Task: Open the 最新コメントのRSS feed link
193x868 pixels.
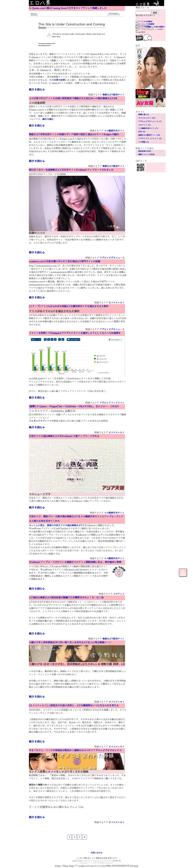Action: click(146, 154)
